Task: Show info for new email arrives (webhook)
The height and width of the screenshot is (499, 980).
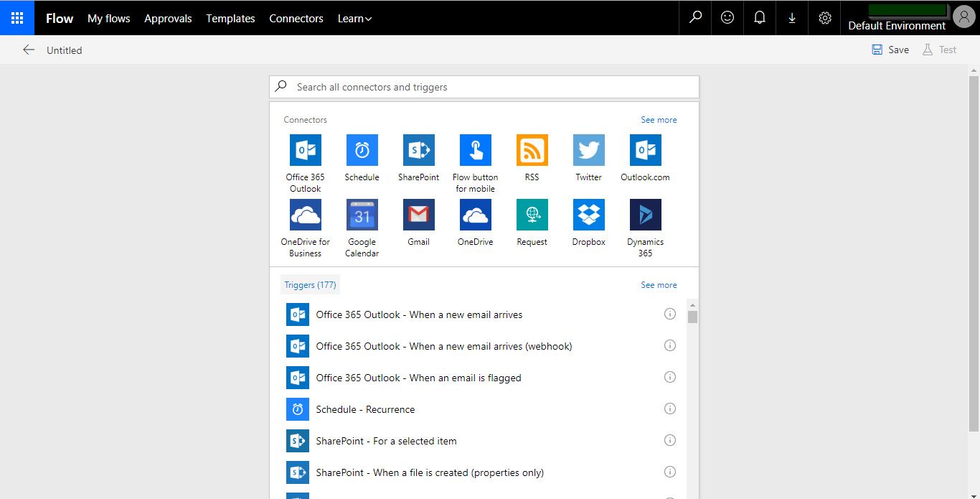Action: click(x=670, y=345)
